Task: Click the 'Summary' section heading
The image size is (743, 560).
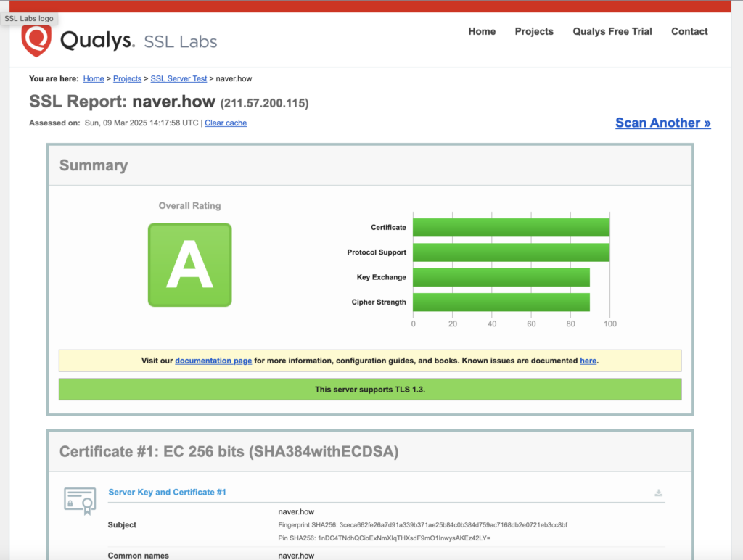Action: [94, 165]
